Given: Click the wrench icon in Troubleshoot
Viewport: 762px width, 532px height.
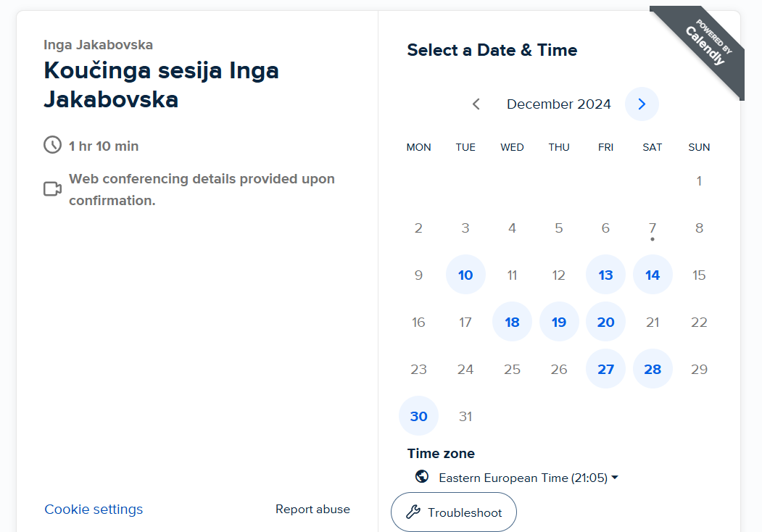Looking at the screenshot, I should click(x=413, y=512).
